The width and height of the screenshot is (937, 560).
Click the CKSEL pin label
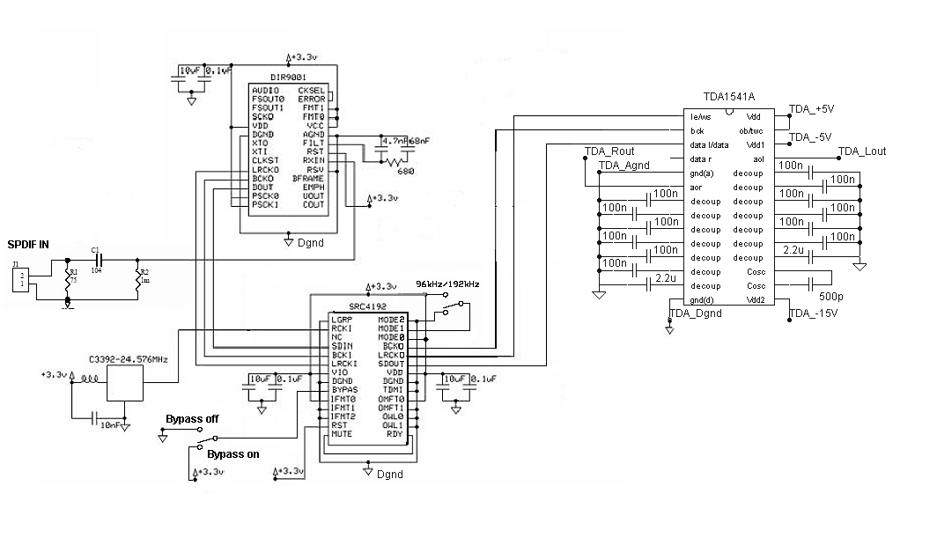[312, 90]
